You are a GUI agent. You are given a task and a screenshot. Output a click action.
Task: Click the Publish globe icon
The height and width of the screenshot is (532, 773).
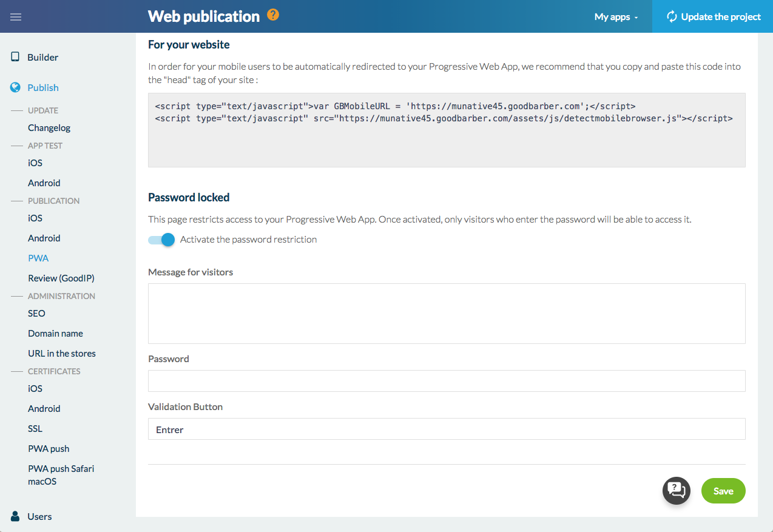(x=16, y=87)
